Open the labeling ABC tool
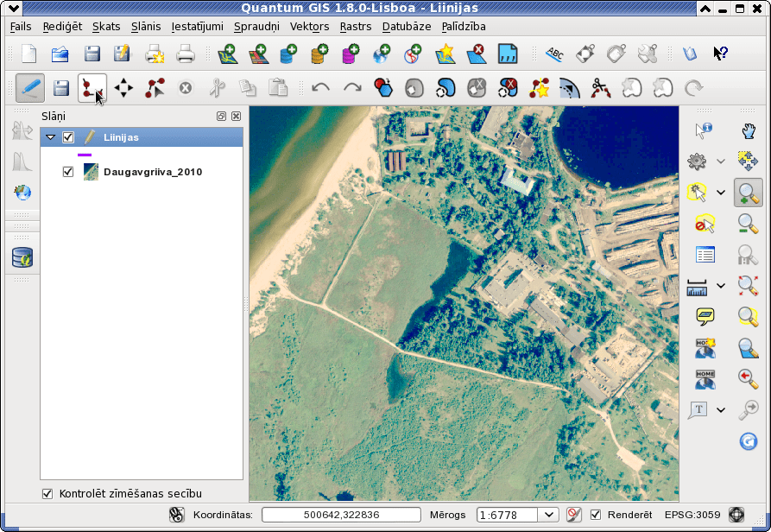This screenshot has width=771, height=532. (555, 54)
